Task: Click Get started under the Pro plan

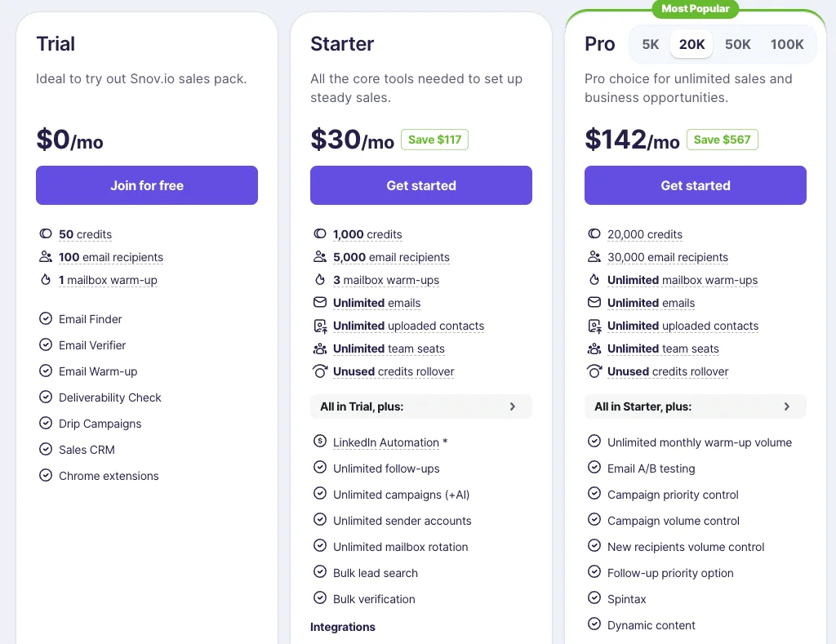Action: 696,185
